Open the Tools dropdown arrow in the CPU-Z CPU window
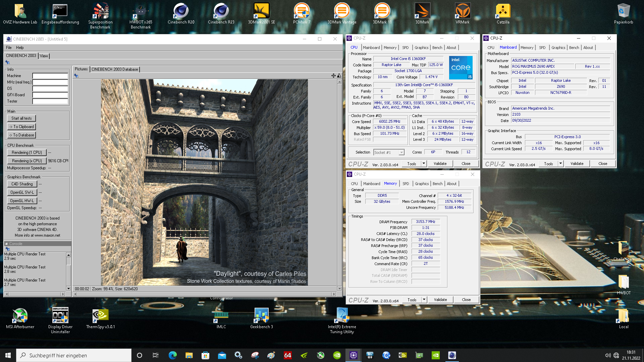 pyautogui.click(x=424, y=164)
